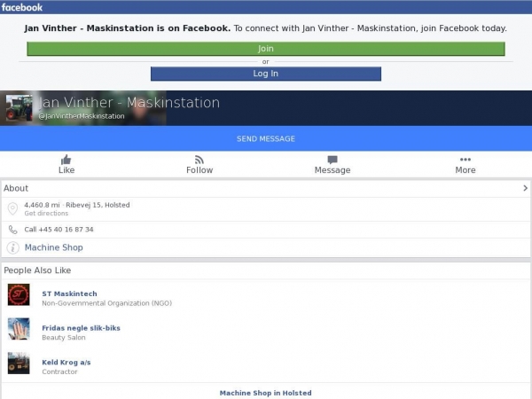The height and width of the screenshot is (399, 532).
Task: Click the Keld Krog a/s thumbnail
Action: coord(19,363)
